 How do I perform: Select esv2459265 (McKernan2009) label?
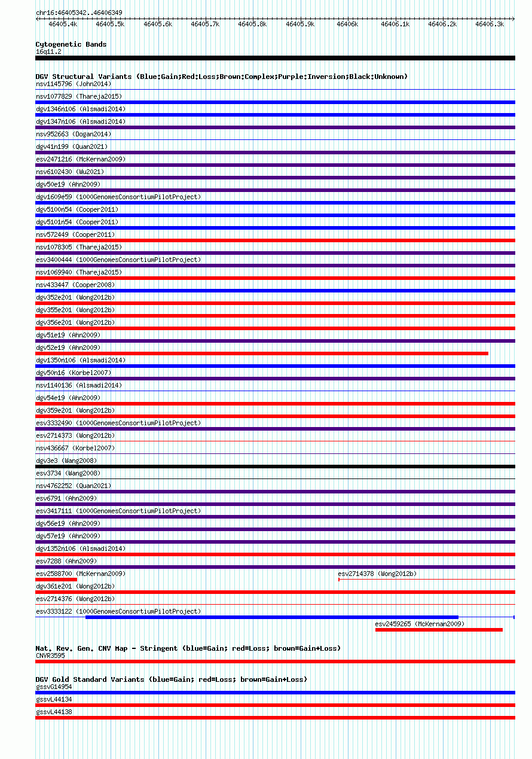(420, 624)
